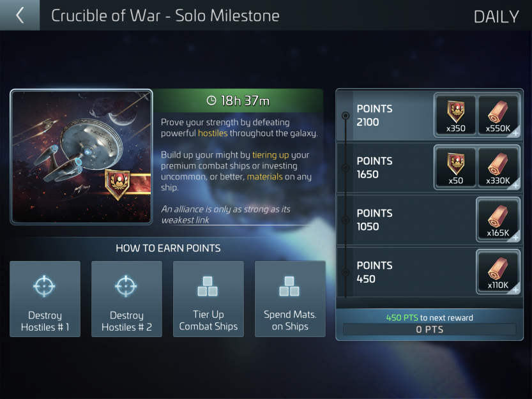Select the POINTS 1650 milestone row
532x399 pixels.
pos(430,168)
